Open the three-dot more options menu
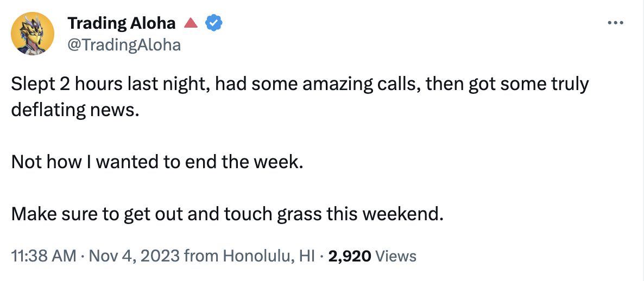The image size is (644, 281). coord(615,23)
